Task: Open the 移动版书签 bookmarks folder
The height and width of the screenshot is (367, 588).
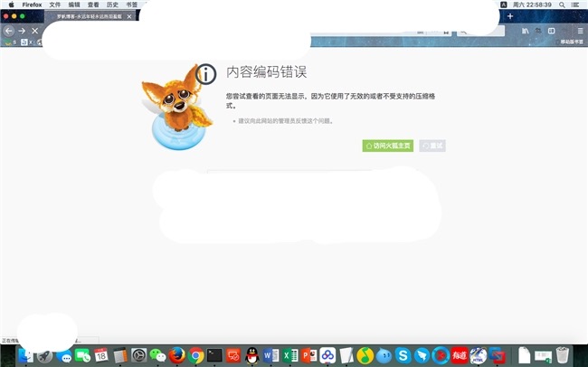Action: 572,42
